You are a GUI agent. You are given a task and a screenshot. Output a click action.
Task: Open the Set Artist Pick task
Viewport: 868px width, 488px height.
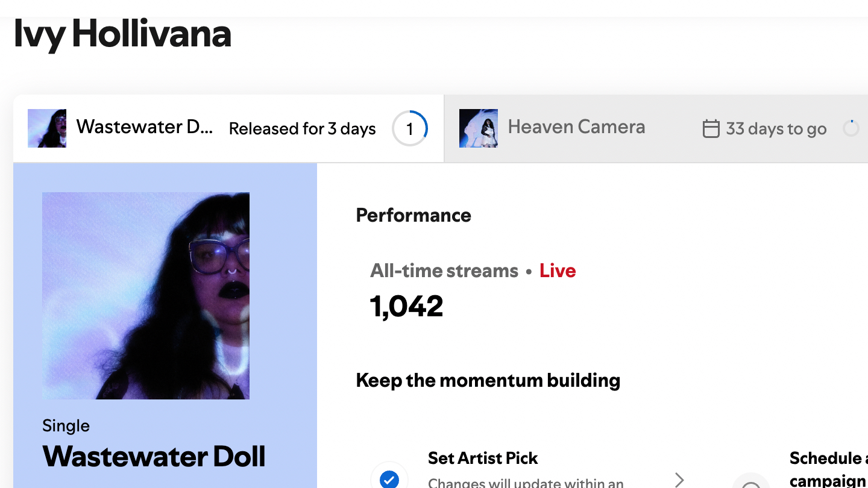(483, 458)
